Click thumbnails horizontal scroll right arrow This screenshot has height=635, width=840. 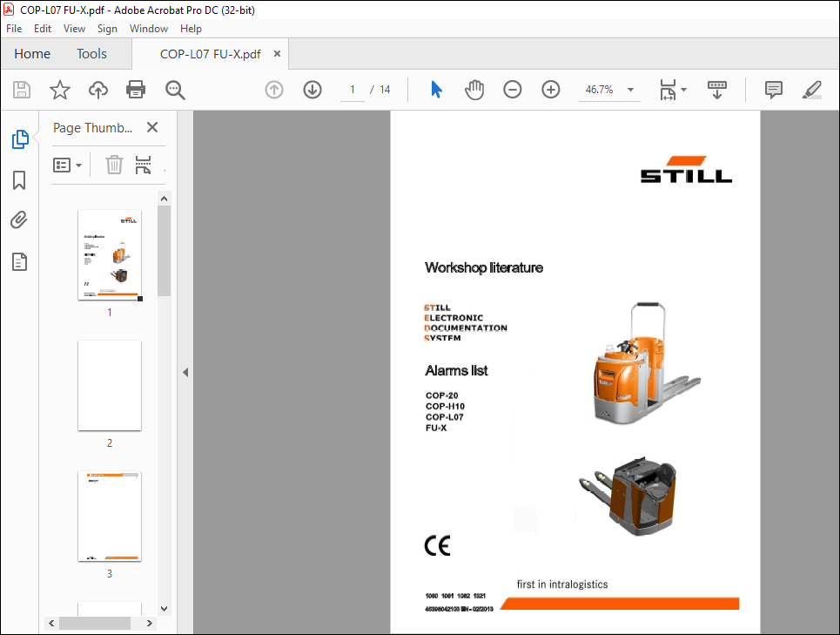click(150, 623)
